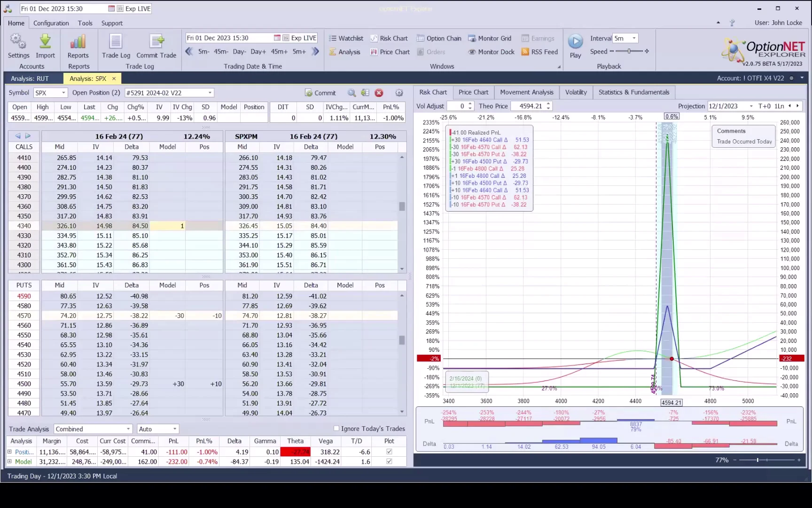812x508 pixels.
Task: Open the Configuration ribbon tab
Action: click(51, 23)
